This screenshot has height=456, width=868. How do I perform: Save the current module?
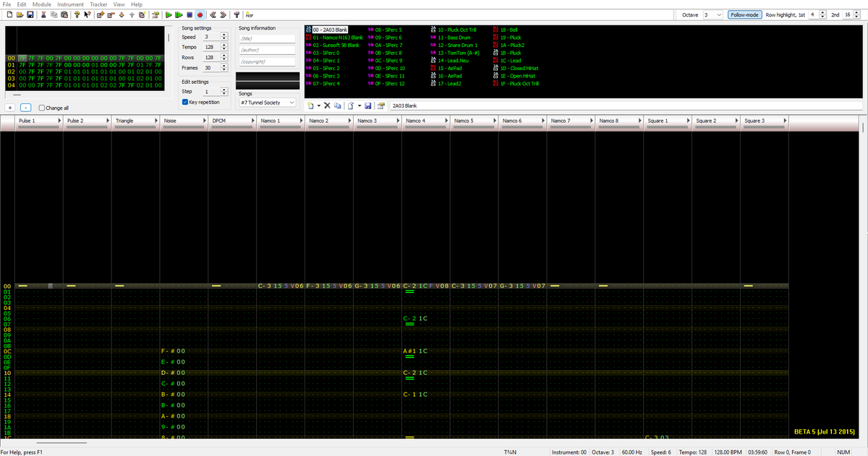coord(30,14)
